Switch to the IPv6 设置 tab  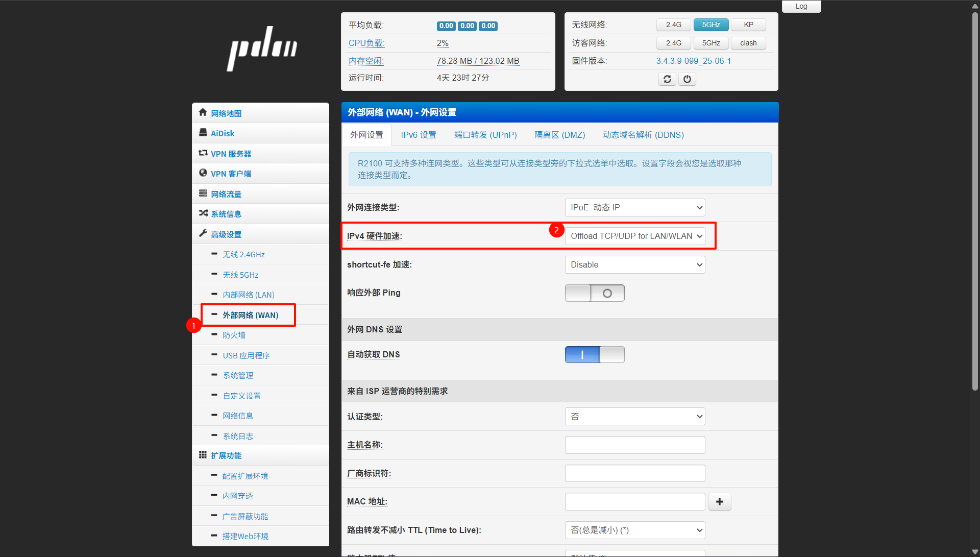(418, 135)
